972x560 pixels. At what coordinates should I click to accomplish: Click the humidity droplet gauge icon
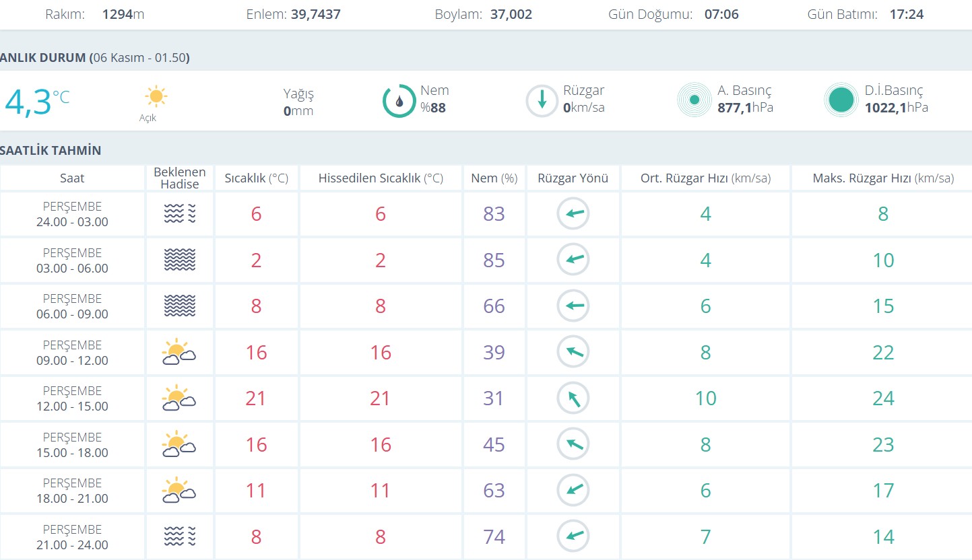click(x=399, y=101)
